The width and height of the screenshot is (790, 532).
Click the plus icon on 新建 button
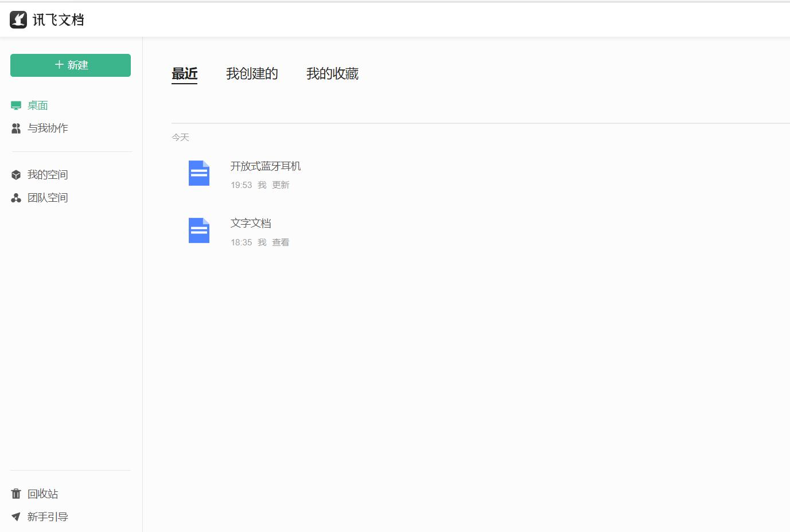57,65
